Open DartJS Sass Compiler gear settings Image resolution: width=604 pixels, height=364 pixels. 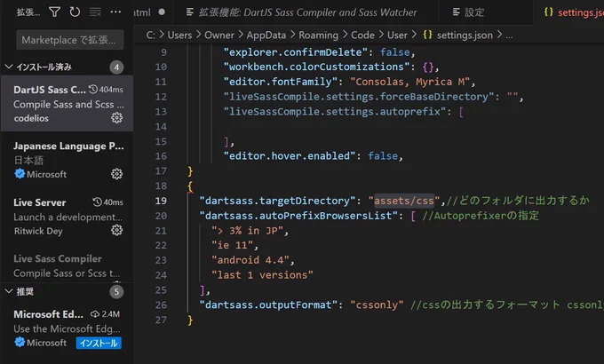[116, 118]
